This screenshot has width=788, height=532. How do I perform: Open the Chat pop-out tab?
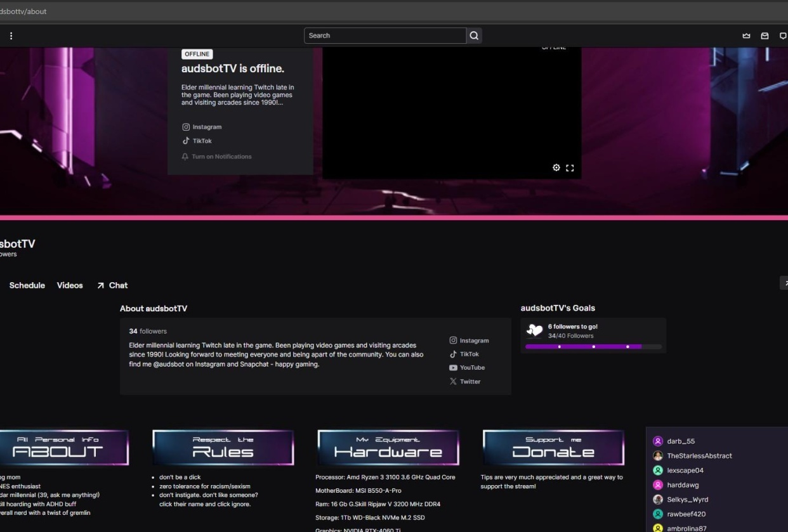112,285
